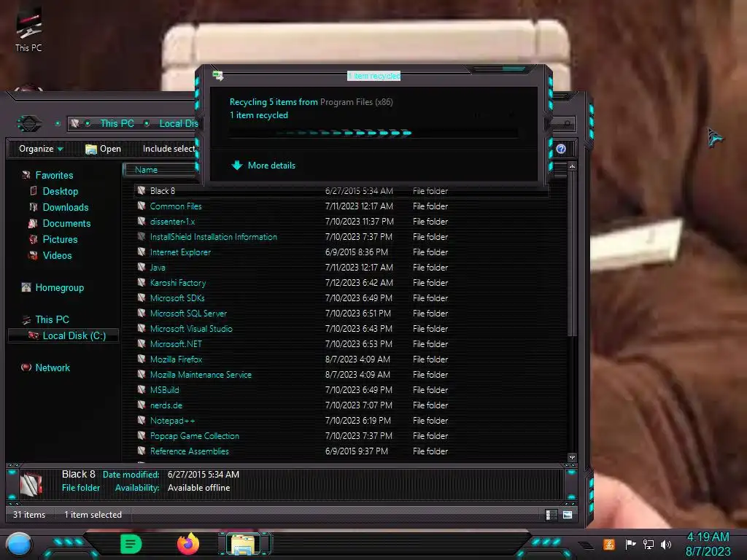
Task: Click the Videos icon in Favorites
Action: 34,255
